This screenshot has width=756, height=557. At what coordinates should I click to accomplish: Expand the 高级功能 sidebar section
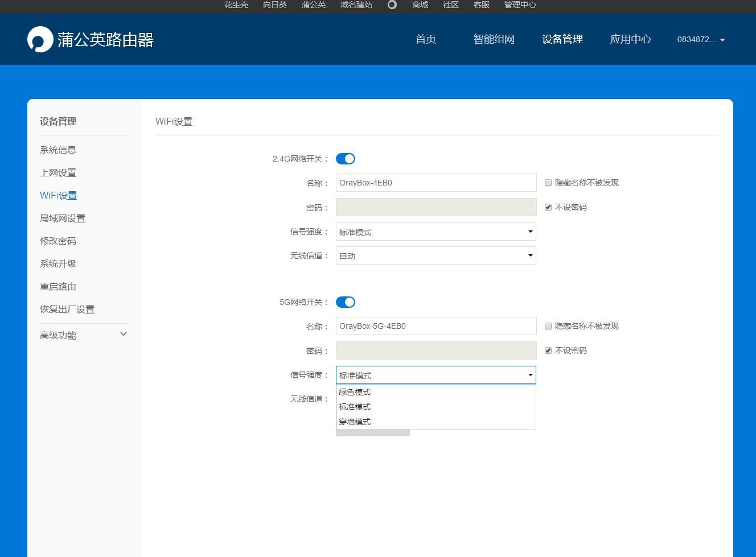click(x=84, y=335)
